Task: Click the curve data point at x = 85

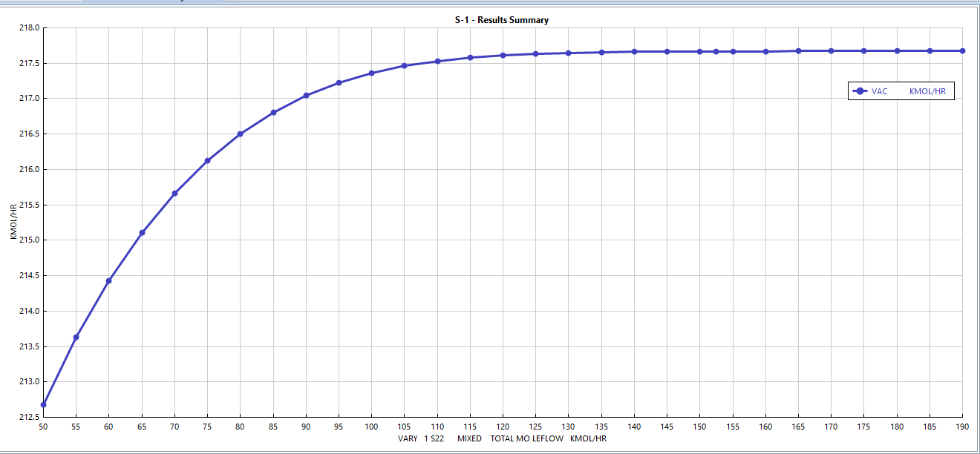Action: pos(273,112)
